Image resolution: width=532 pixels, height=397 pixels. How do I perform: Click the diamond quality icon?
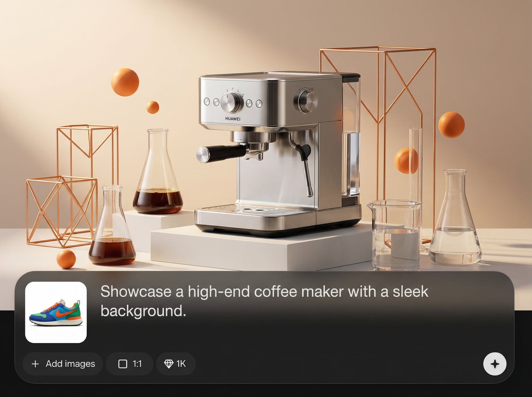(x=168, y=364)
